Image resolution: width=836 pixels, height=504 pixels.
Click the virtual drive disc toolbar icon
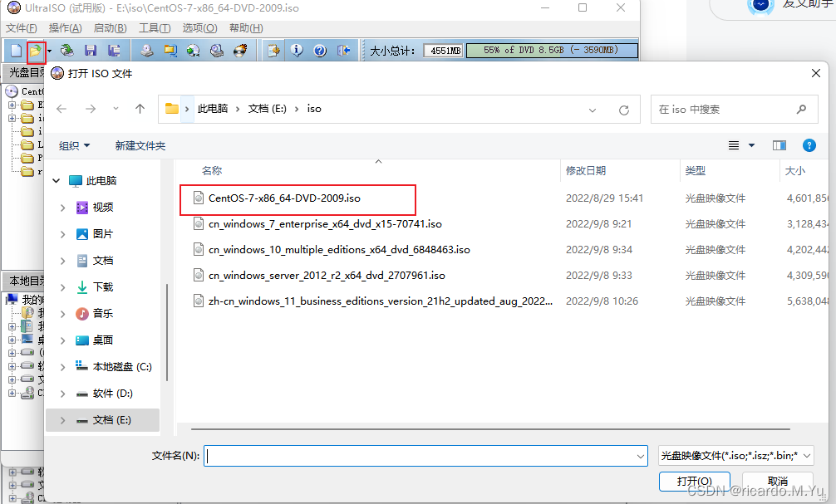tap(216, 51)
